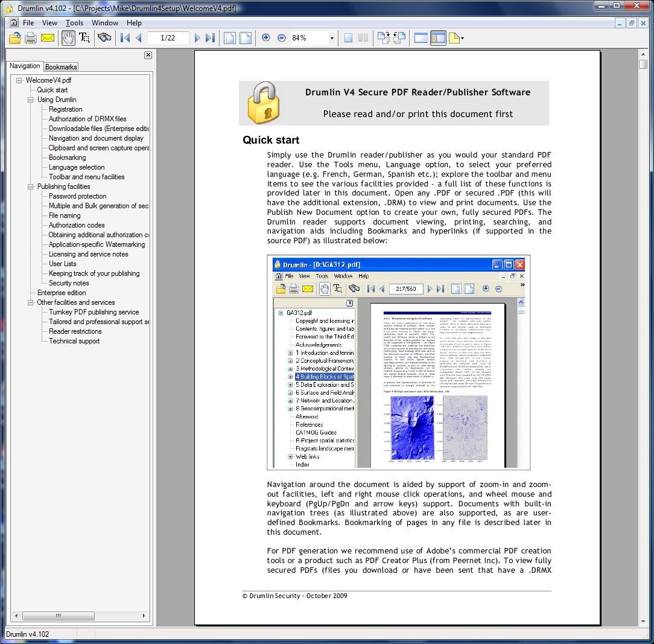Collapse the Using Drumlin tree node
This screenshot has height=644, width=654.
tap(30, 100)
